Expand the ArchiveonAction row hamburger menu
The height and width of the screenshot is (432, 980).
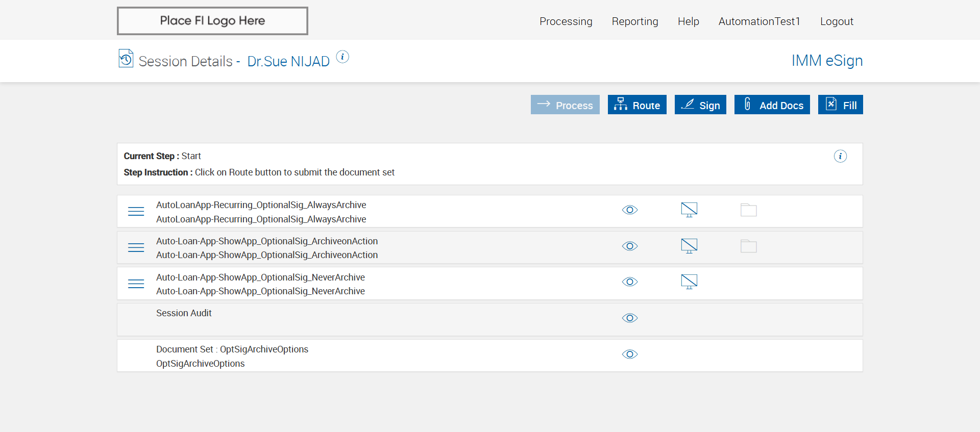136,247
